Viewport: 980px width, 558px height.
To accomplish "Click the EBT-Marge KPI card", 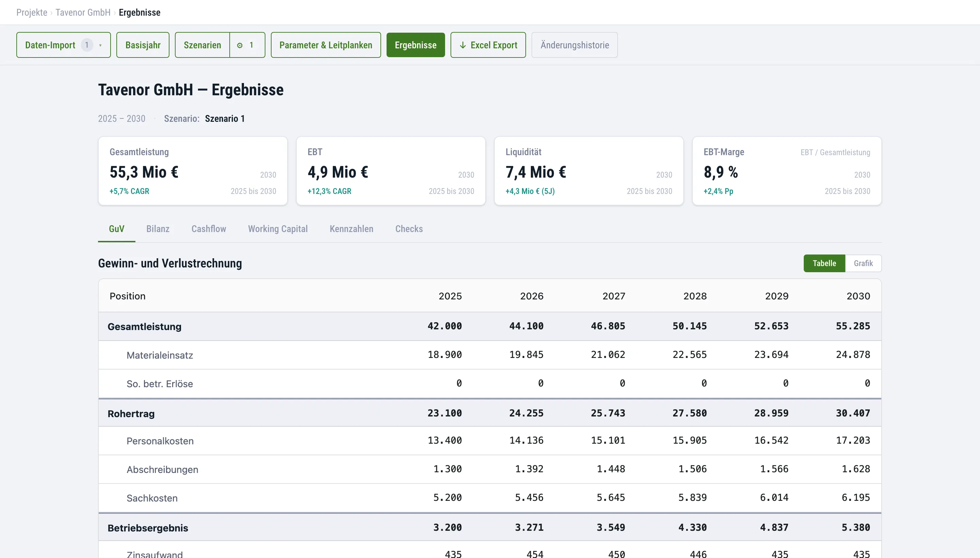I will pos(787,171).
